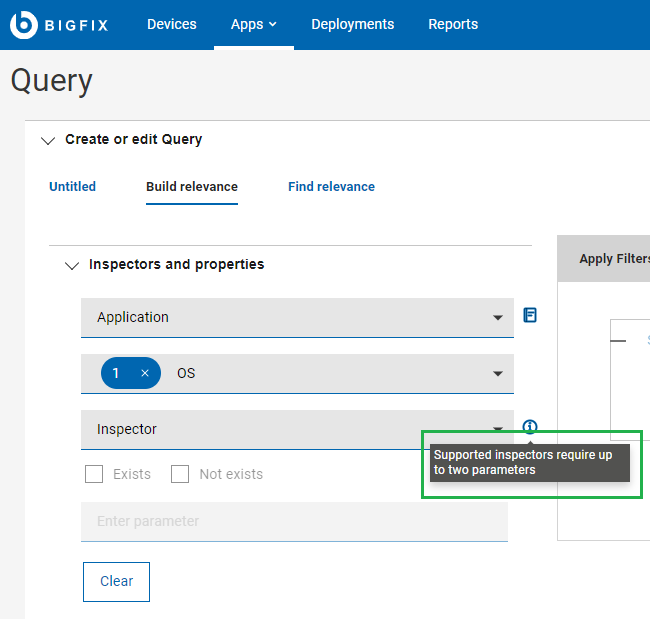650x619 pixels.
Task: Open the Apps menu
Action: click(x=253, y=24)
